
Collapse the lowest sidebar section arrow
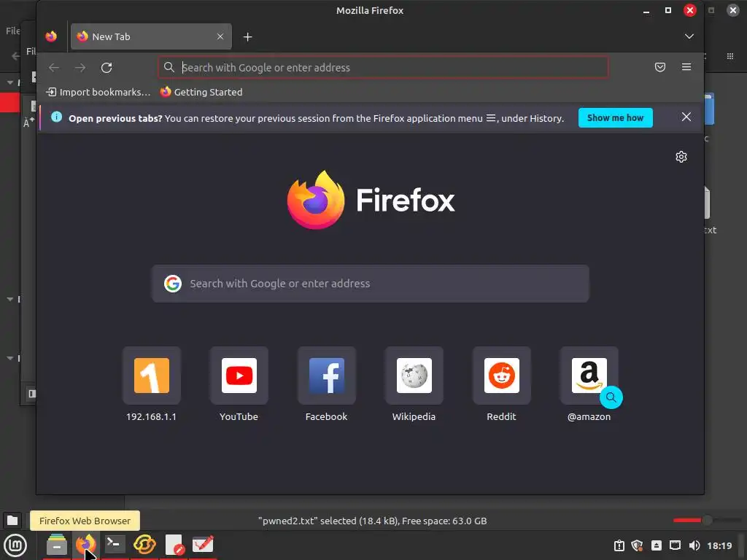[9, 357]
